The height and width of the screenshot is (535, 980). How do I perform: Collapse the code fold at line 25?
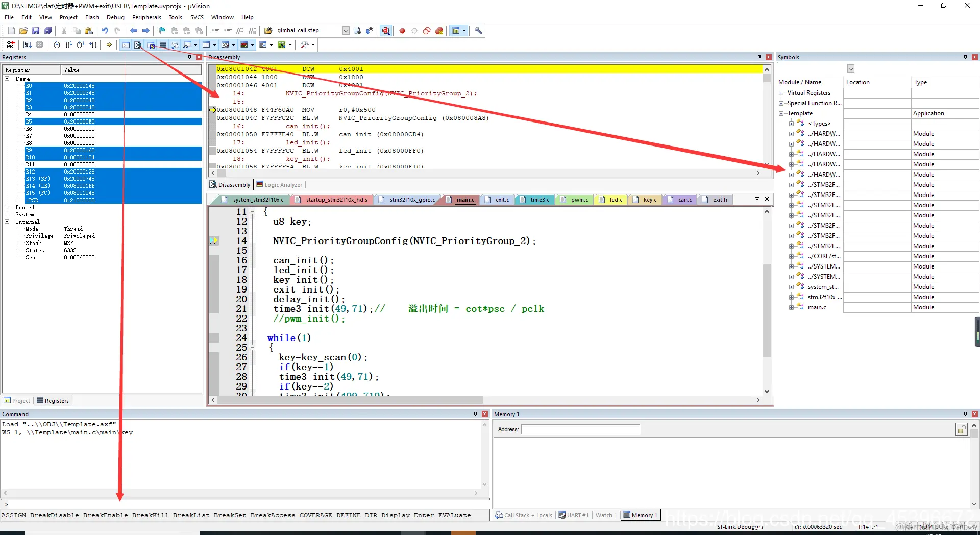pos(252,347)
